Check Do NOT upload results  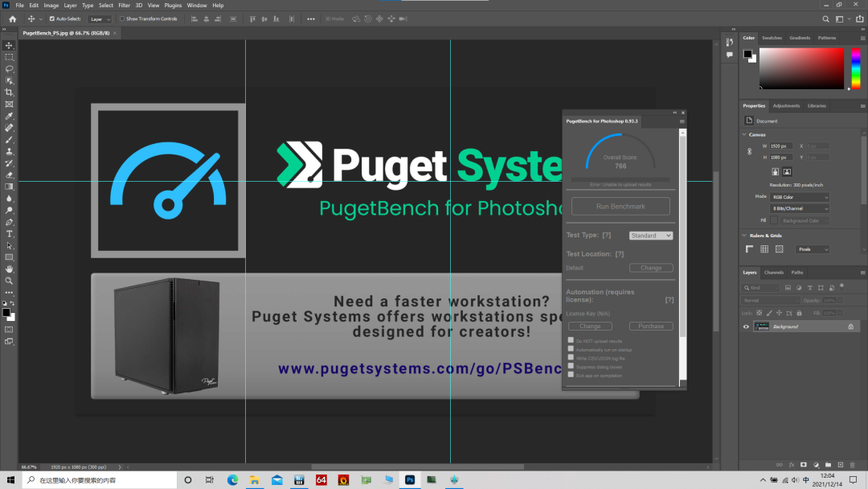click(x=571, y=340)
